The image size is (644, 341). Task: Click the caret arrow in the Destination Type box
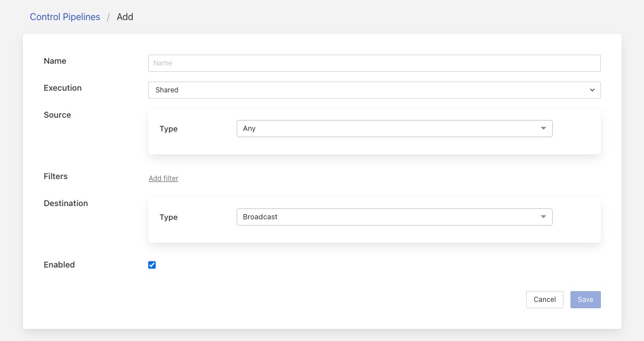click(x=543, y=217)
